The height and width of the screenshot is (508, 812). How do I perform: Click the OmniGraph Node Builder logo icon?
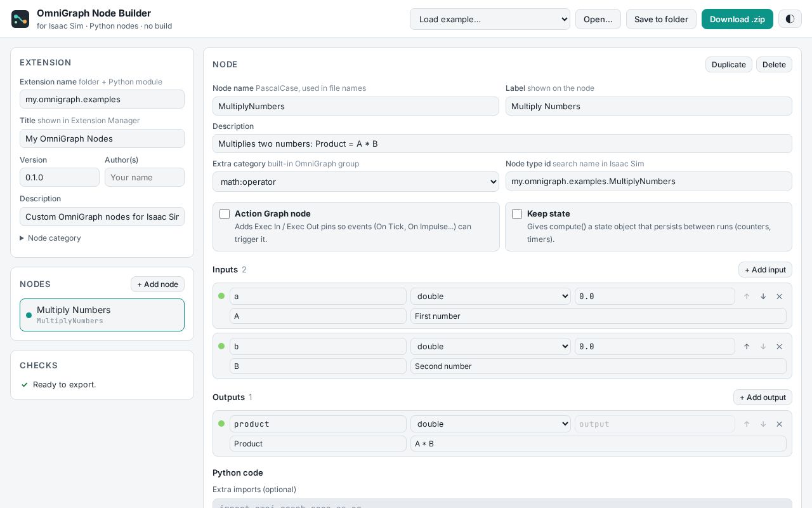click(20, 19)
